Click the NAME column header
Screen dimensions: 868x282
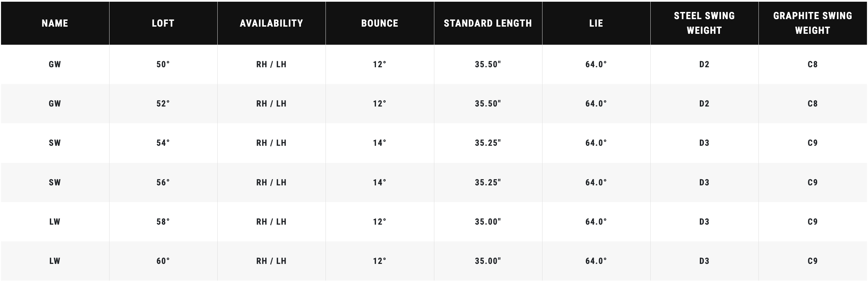pyautogui.click(x=55, y=23)
